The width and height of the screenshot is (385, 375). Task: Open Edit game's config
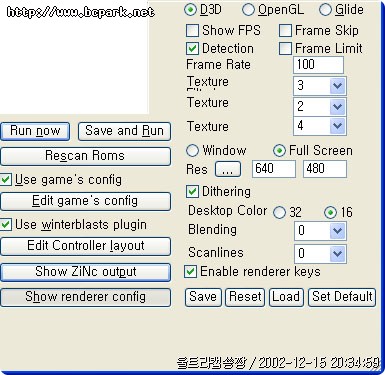click(x=85, y=201)
